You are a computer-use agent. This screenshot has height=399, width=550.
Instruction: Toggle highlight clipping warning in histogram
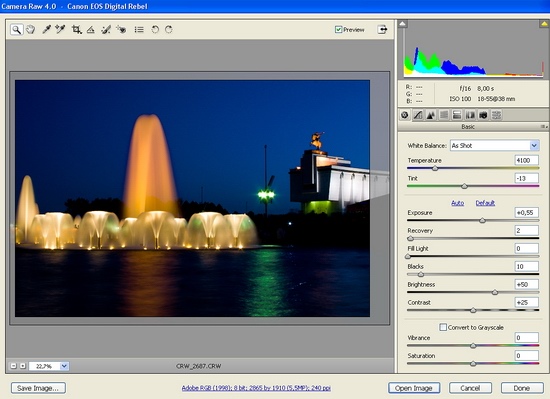pyautogui.click(x=544, y=24)
